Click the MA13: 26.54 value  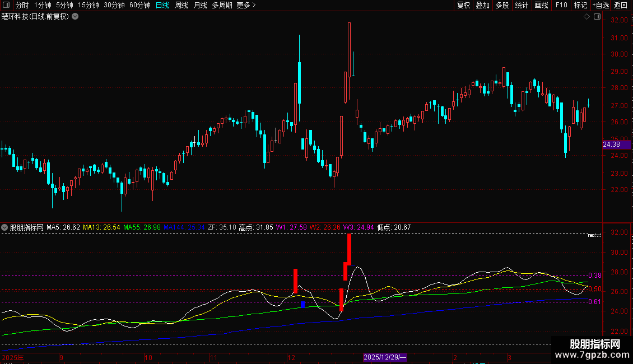coord(101,227)
